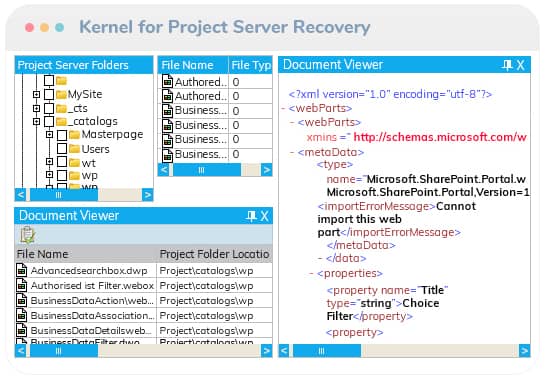
Task: Click the scroll-right arrow of file list
Action: point(267,170)
